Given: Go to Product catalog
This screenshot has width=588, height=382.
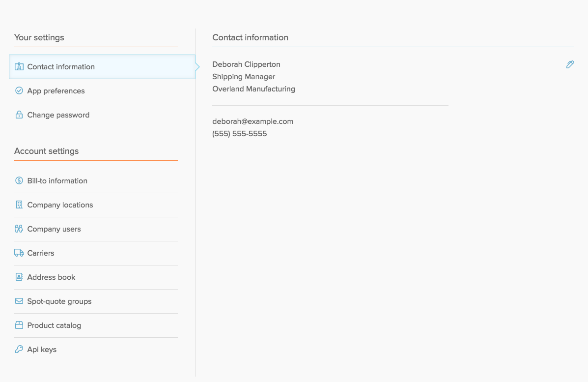Looking at the screenshot, I should [x=96, y=325].
